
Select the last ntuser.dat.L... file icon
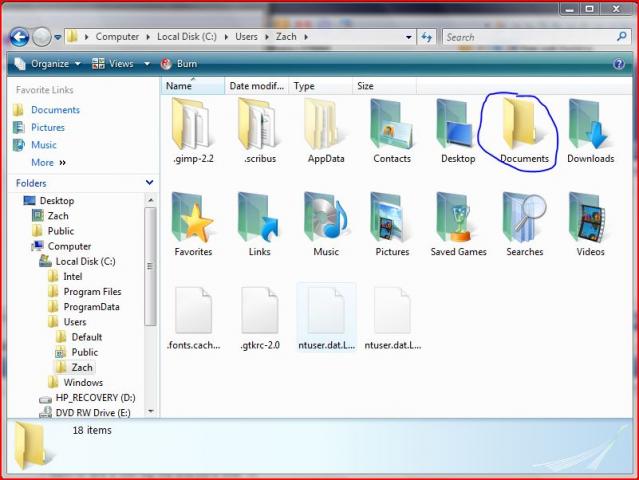point(392,310)
